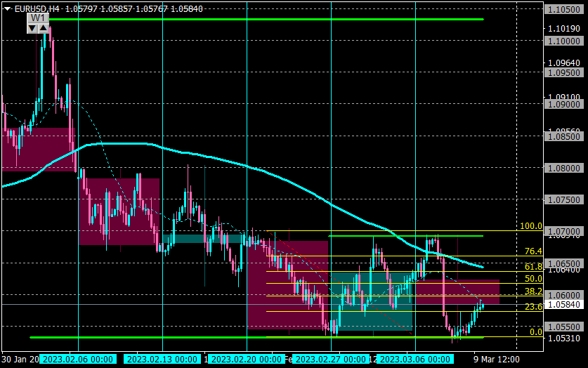Click the 1.05500 price scale label
This screenshot has width=588, height=368.
pyautogui.click(x=564, y=327)
